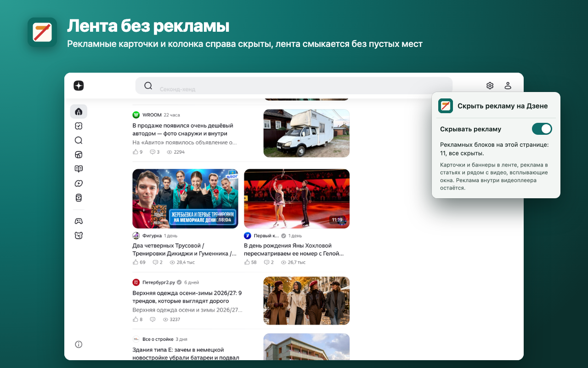Image resolution: width=588 pixels, height=368 pixels.
Task: Open comments on Петербург2.ру article
Action: click(x=153, y=319)
